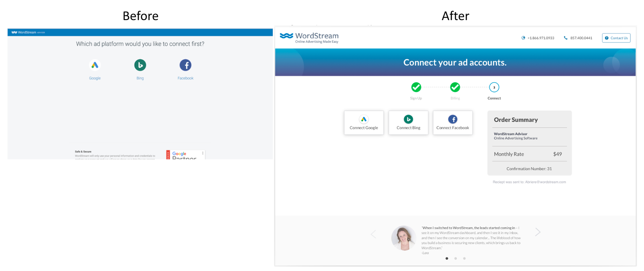Click the Connect Facebook button
Image resolution: width=644 pixels, height=271 pixels.
tap(453, 123)
